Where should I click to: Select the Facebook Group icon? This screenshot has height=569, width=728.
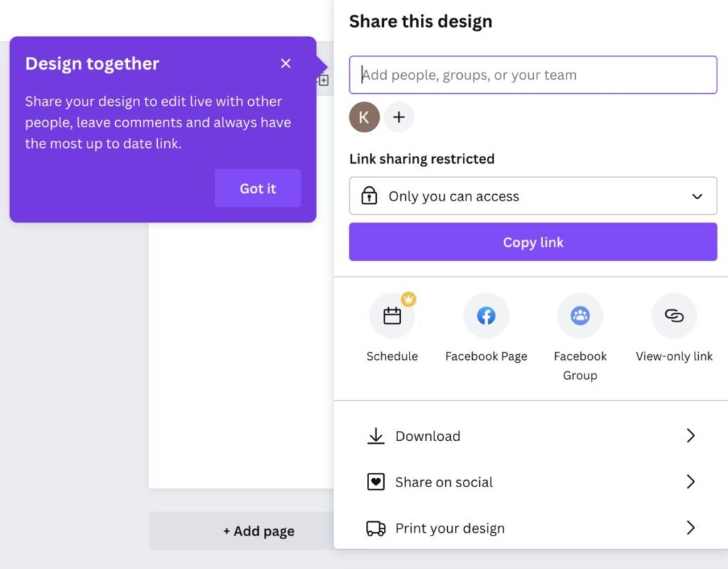[x=580, y=316]
